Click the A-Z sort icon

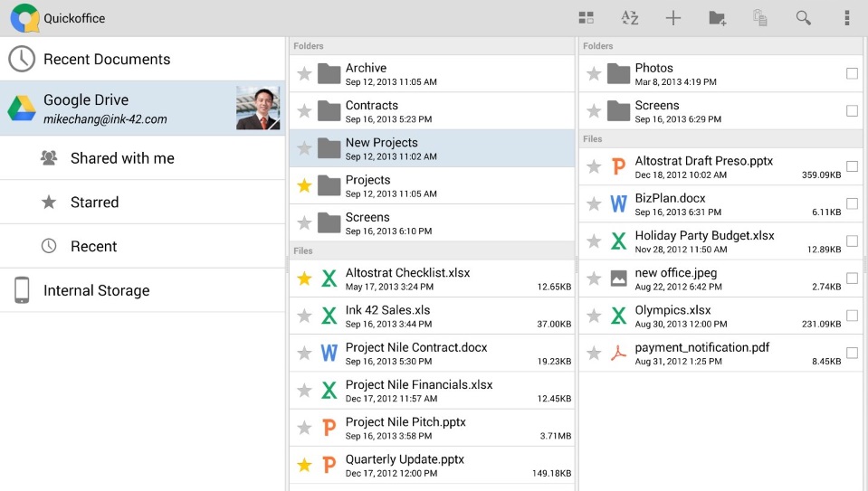[630, 18]
